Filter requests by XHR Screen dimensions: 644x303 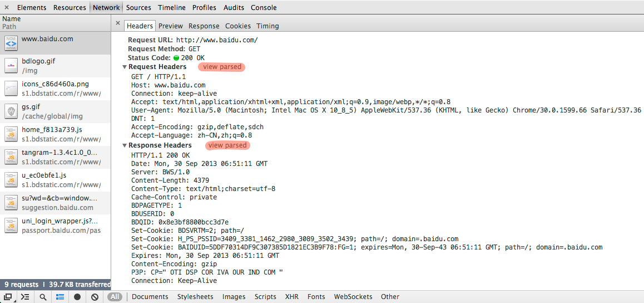(291, 296)
